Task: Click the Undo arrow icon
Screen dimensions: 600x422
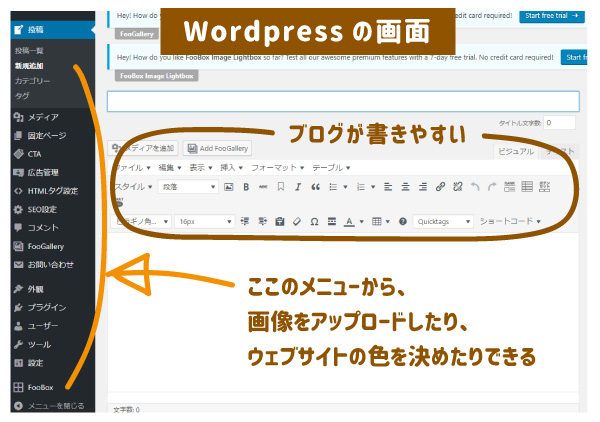Action: (x=475, y=187)
